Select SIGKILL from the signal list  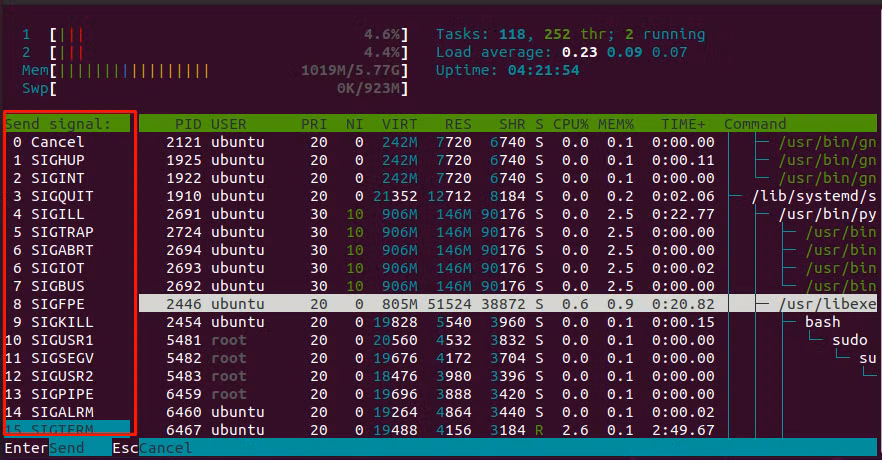(x=68, y=322)
